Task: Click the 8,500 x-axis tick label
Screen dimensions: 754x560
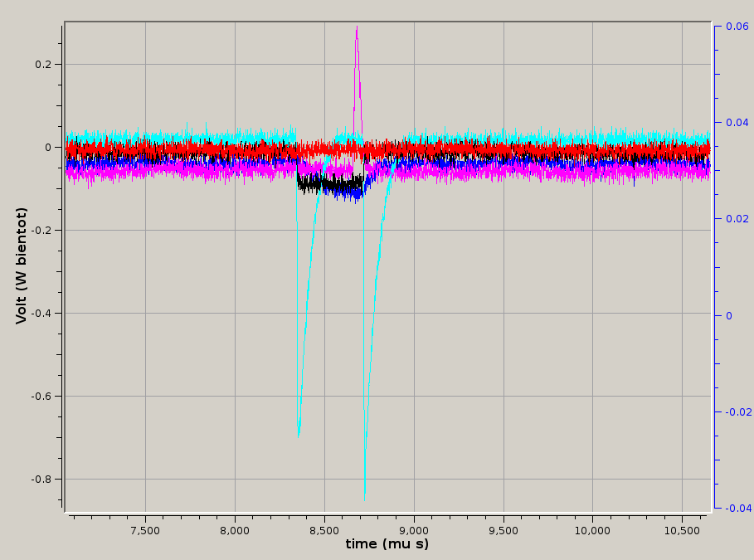Action: pos(324,529)
